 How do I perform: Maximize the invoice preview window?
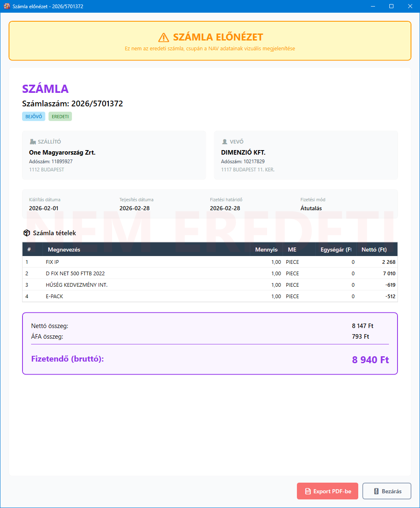point(391,6)
